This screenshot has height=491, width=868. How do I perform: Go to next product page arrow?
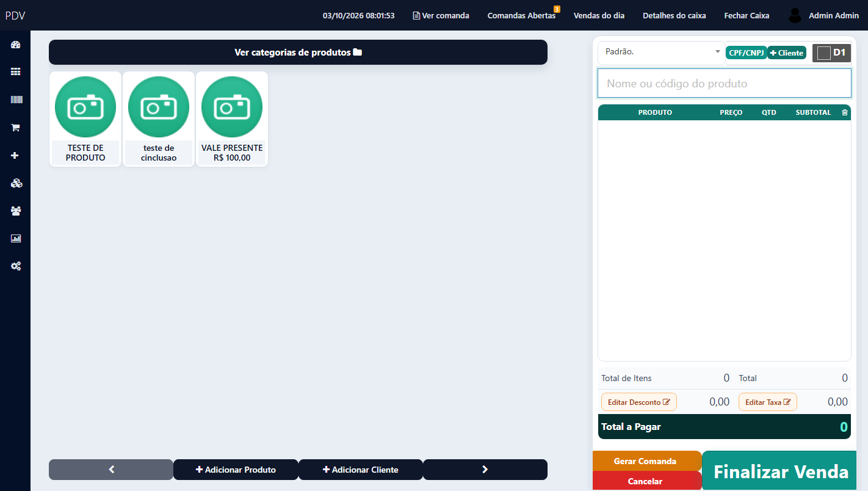[x=485, y=470]
